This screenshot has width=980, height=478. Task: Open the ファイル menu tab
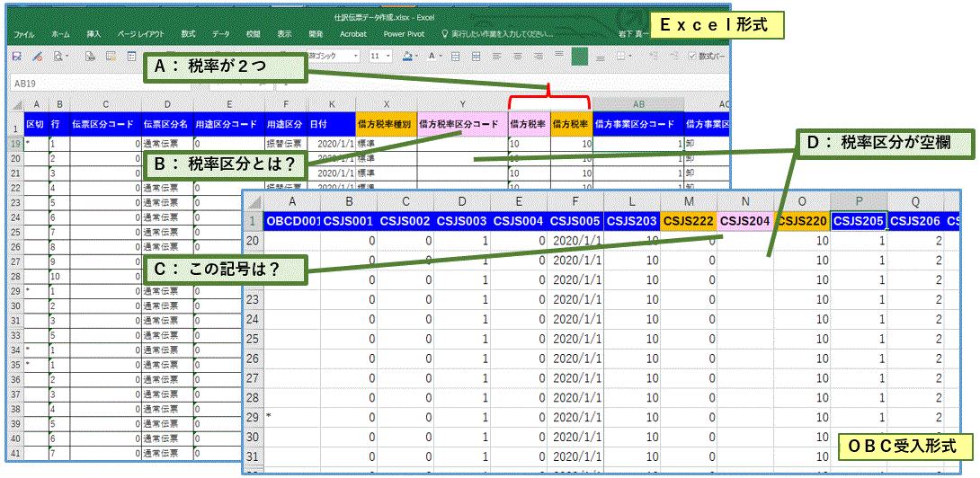coord(23,34)
